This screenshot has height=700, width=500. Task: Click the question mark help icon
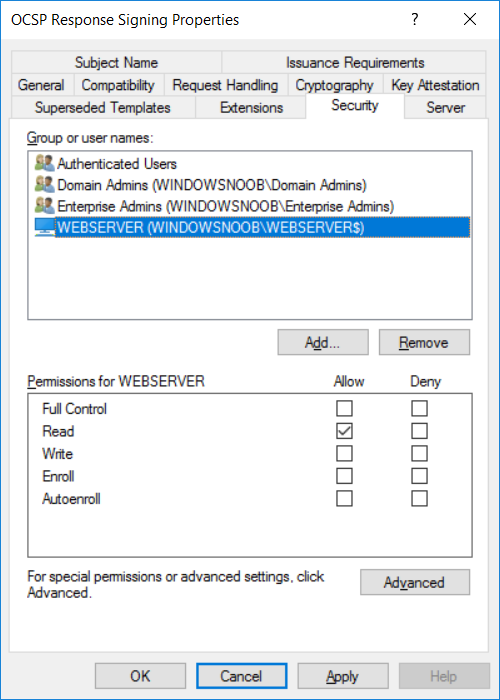pyautogui.click(x=415, y=19)
